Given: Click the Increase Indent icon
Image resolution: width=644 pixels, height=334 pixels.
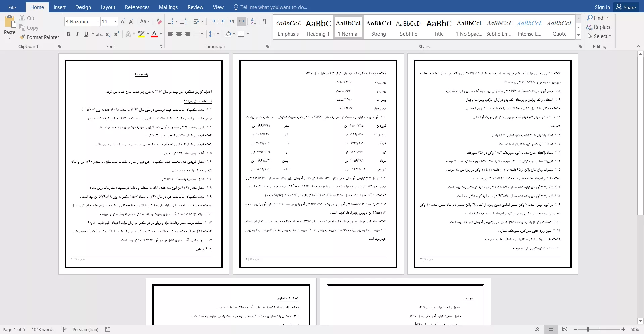Looking at the screenshot, I should coord(221,22).
